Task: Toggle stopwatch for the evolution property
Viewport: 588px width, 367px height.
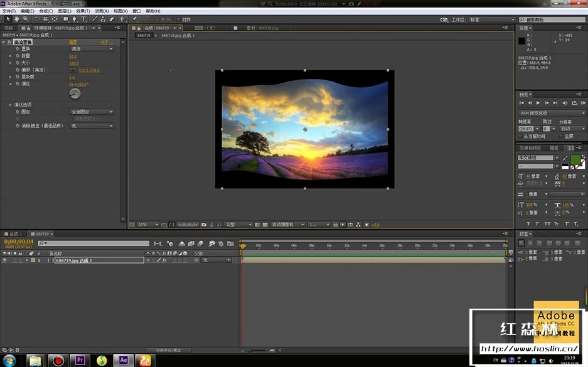Action: click(17, 84)
